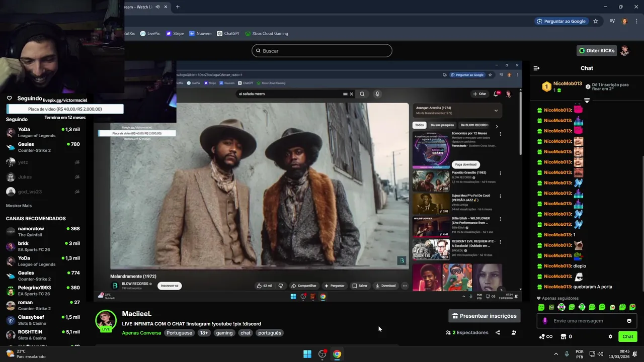Open Gaules channel in Seguindo list

43,147
